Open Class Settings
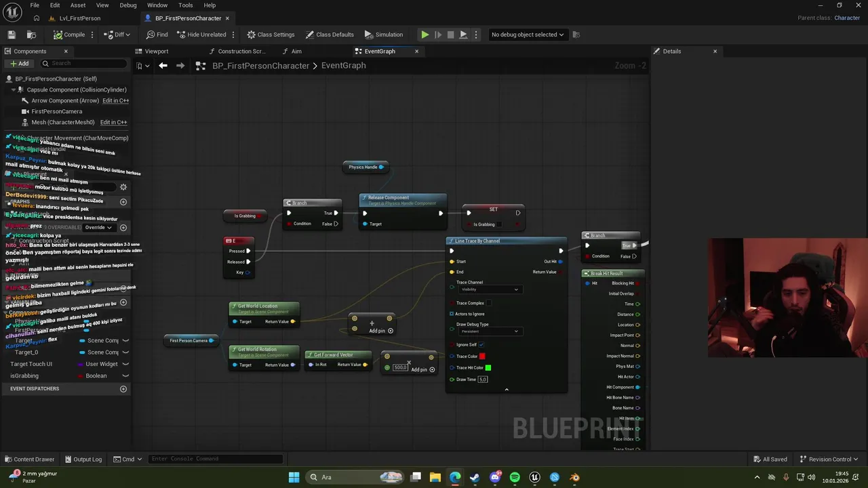868x488 pixels. click(x=271, y=35)
